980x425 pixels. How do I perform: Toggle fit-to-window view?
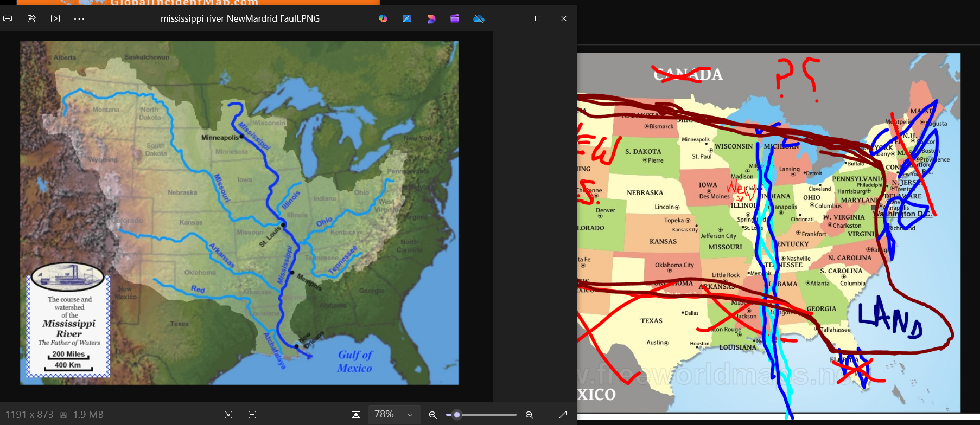(x=356, y=415)
